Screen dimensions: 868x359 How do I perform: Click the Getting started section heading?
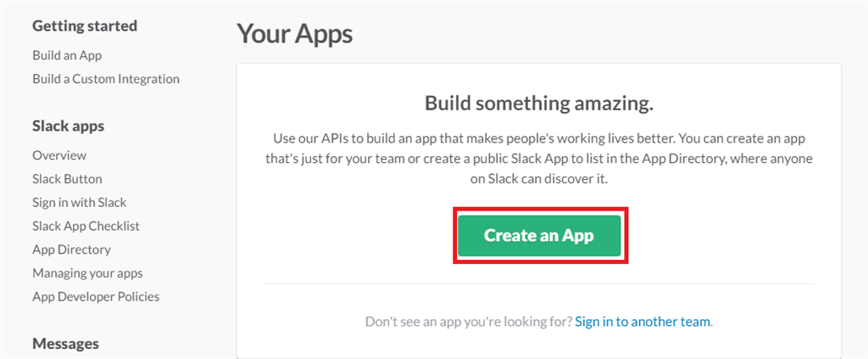tap(83, 25)
